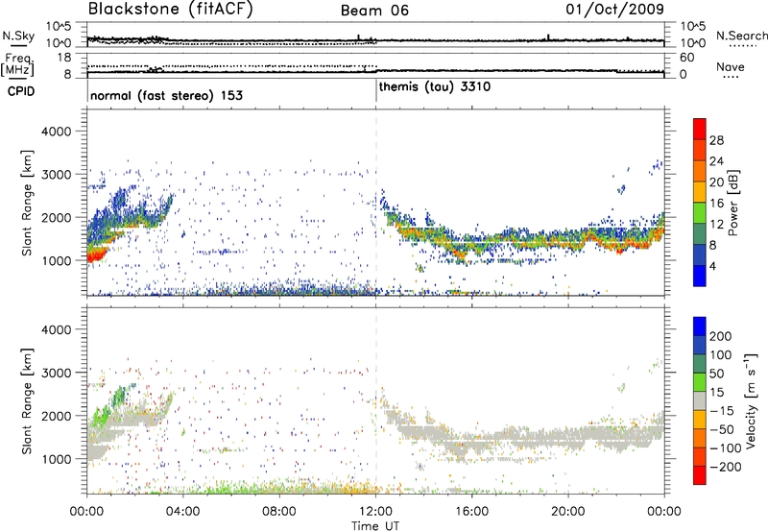This screenshot has width=768, height=532.
Task: Click the 'Blackstone (fitACF)' title text
Action: (171, 10)
